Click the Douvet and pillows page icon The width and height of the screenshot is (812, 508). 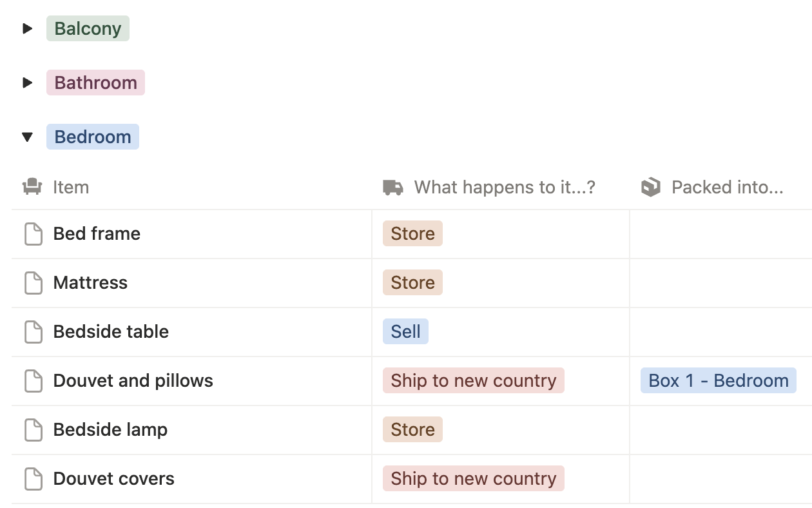coord(34,380)
